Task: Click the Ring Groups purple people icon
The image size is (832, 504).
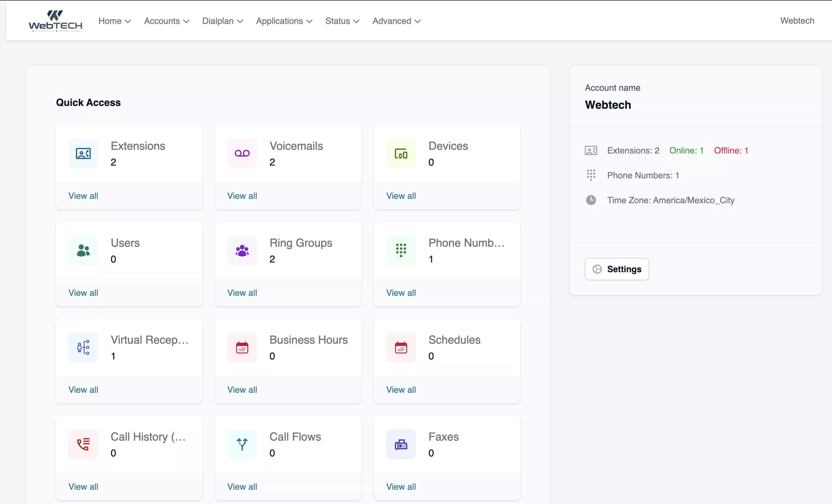Action: click(242, 250)
